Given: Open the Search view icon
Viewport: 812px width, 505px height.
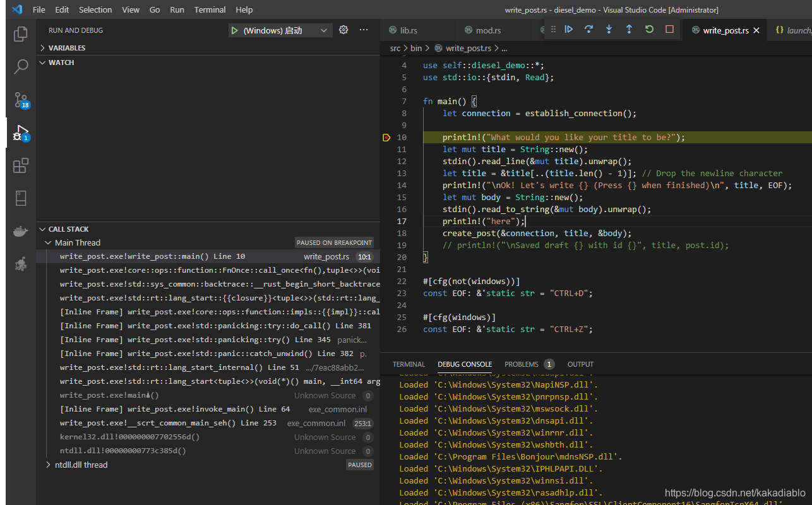Looking at the screenshot, I should coord(21,66).
